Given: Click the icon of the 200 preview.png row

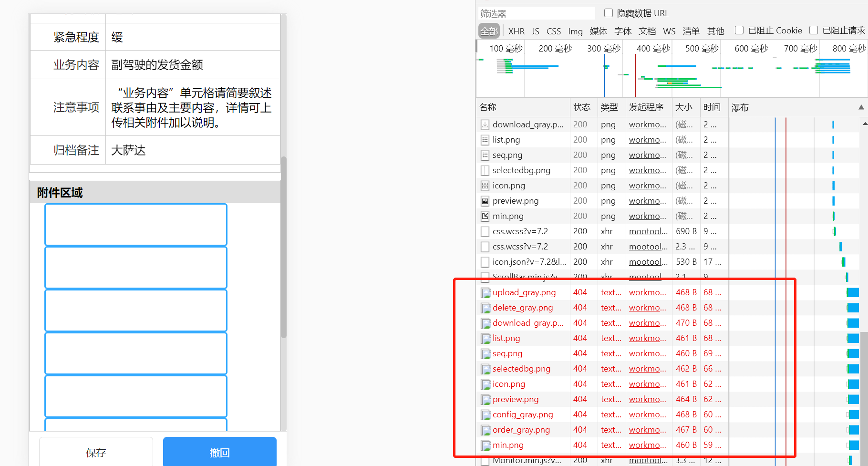Looking at the screenshot, I should click(x=485, y=201).
